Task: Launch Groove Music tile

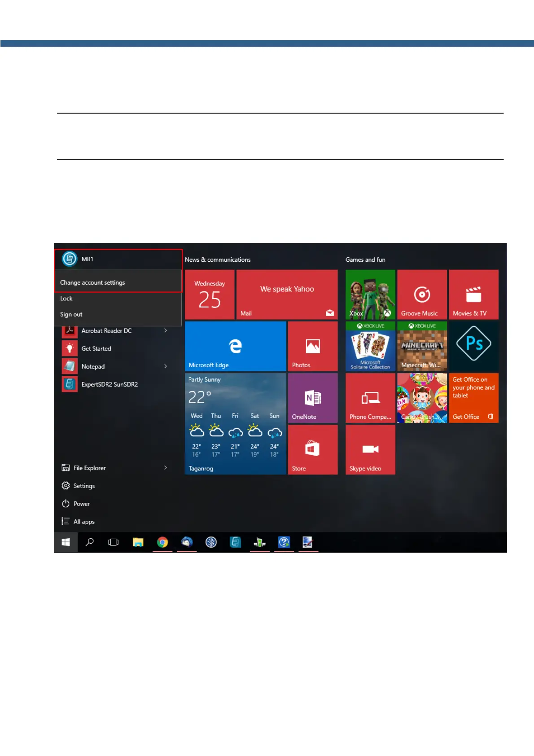Action: (x=422, y=294)
